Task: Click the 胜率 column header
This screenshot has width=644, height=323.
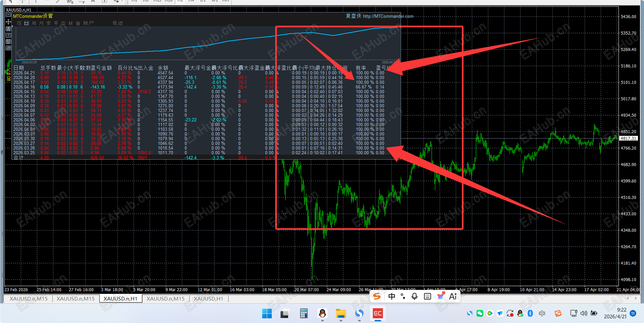Action: coord(361,68)
